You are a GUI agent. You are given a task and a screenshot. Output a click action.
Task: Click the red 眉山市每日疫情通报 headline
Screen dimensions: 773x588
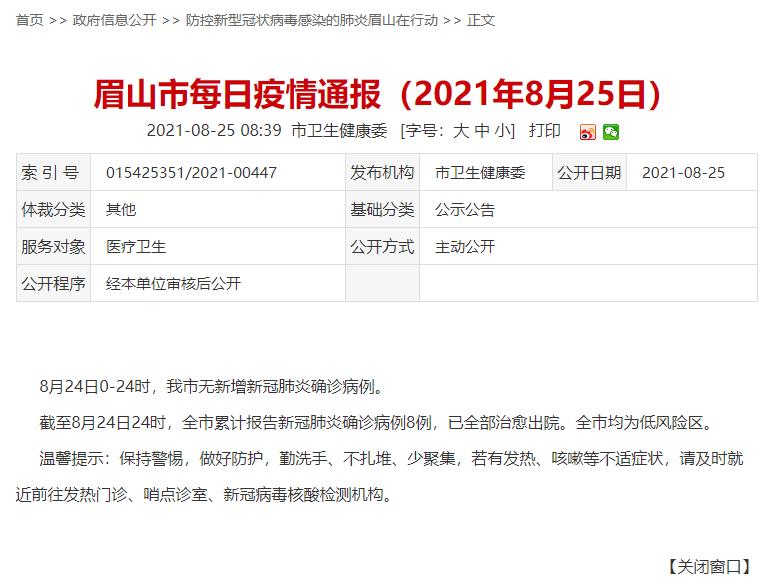pos(378,94)
